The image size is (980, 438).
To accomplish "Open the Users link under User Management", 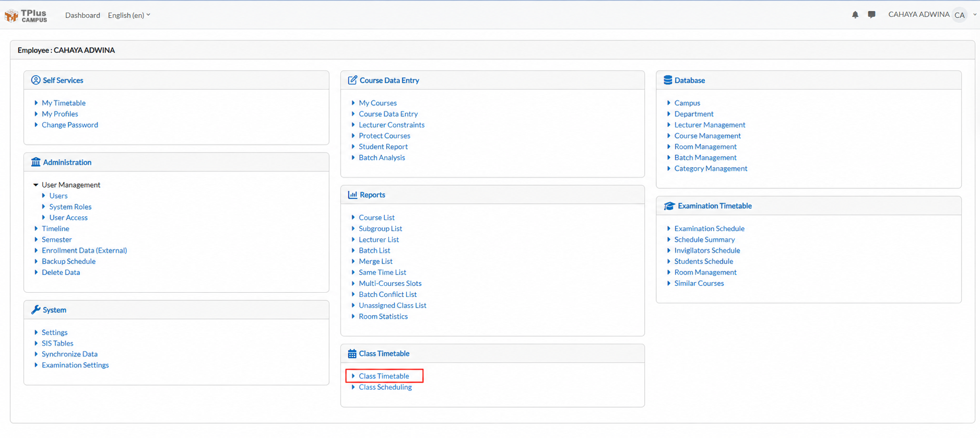I will [58, 195].
